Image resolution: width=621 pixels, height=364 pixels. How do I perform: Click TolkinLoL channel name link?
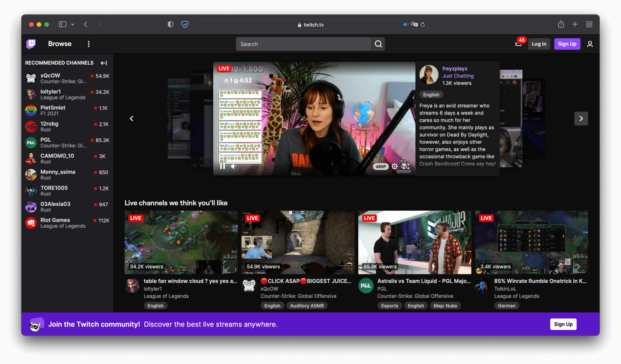[x=505, y=289]
